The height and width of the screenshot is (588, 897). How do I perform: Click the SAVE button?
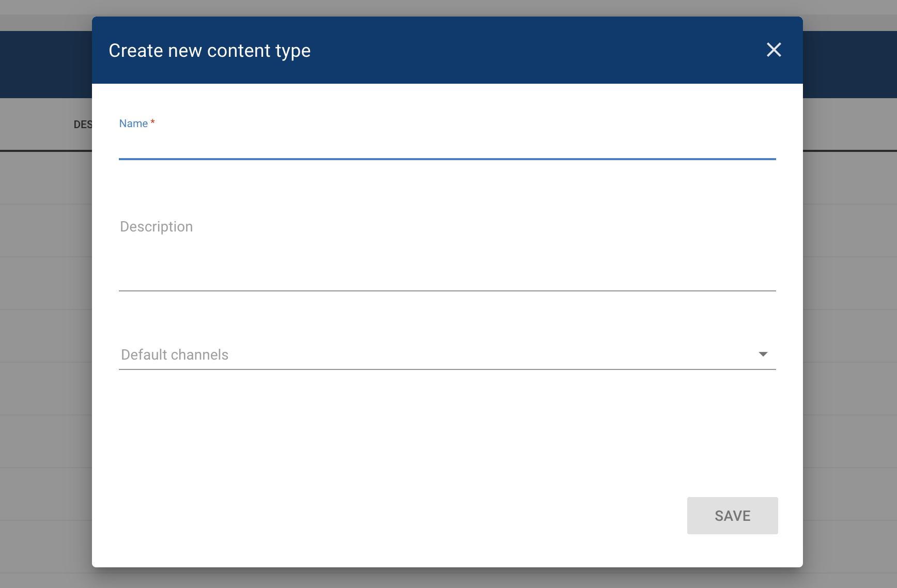point(732,516)
